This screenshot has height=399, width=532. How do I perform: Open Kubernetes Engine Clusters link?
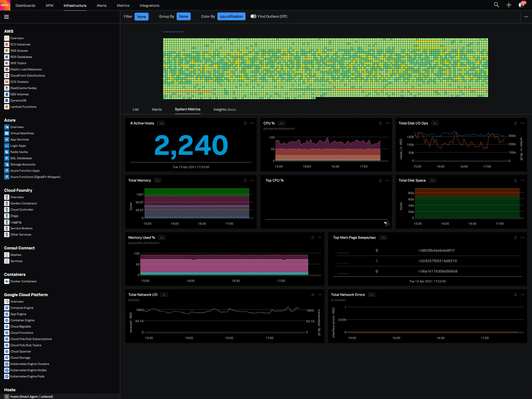point(30,364)
